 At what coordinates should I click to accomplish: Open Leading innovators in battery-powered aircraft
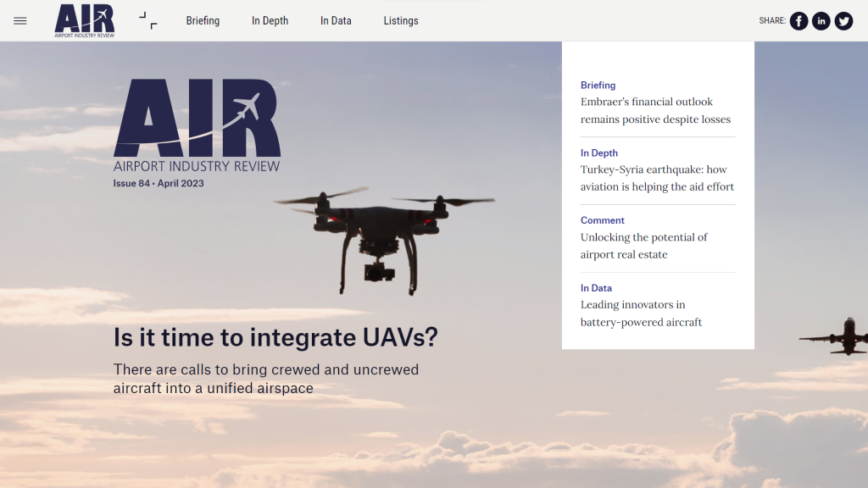tap(641, 313)
